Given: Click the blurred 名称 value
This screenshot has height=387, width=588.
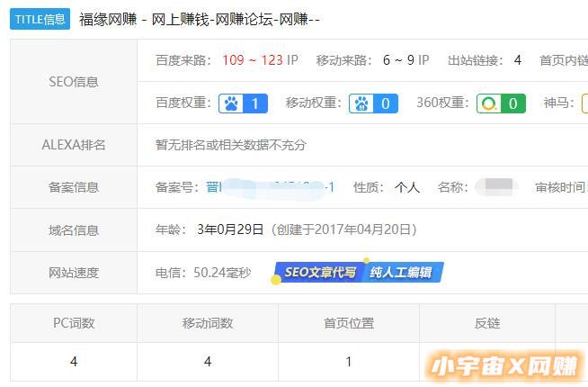Looking at the screenshot, I should 497,187.
